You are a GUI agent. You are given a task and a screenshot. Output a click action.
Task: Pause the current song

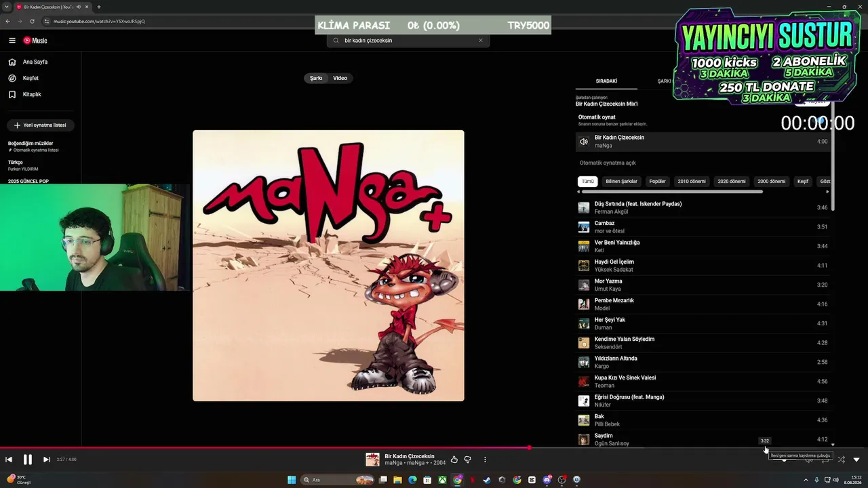point(27,460)
